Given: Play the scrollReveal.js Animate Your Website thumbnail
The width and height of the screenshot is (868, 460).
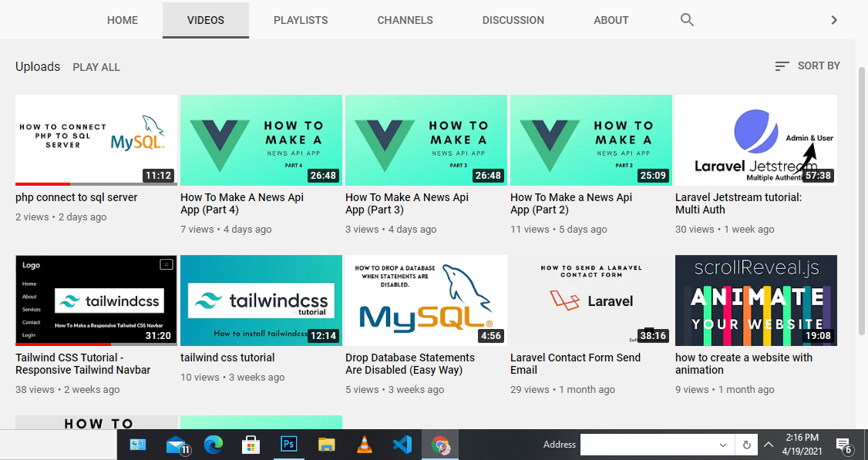Looking at the screenshot, I should (x=756, y=301).
